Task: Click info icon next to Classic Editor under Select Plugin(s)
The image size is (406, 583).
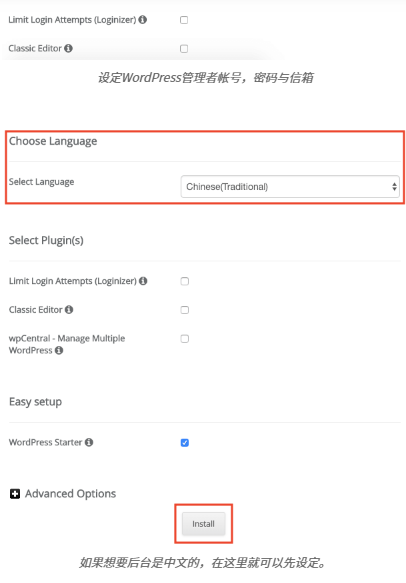Action: pos(69,310)
